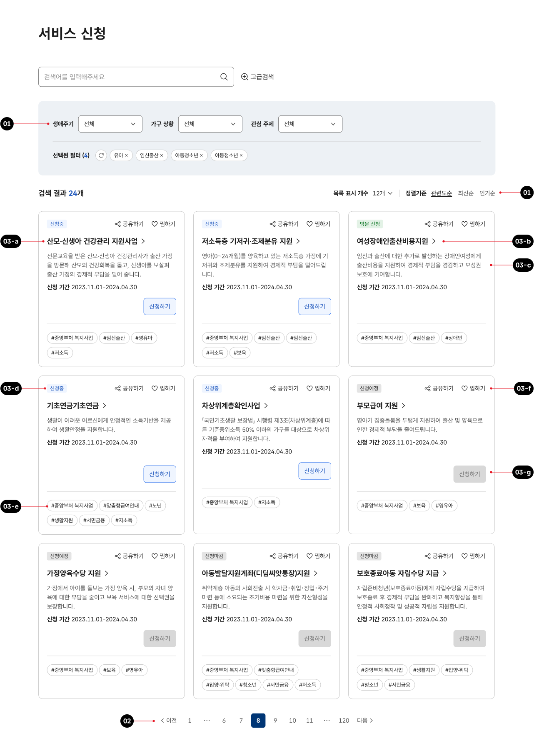Open advanced search (고급검색)
The width and height of the screenshot is (534, 756).
point(257,77)
